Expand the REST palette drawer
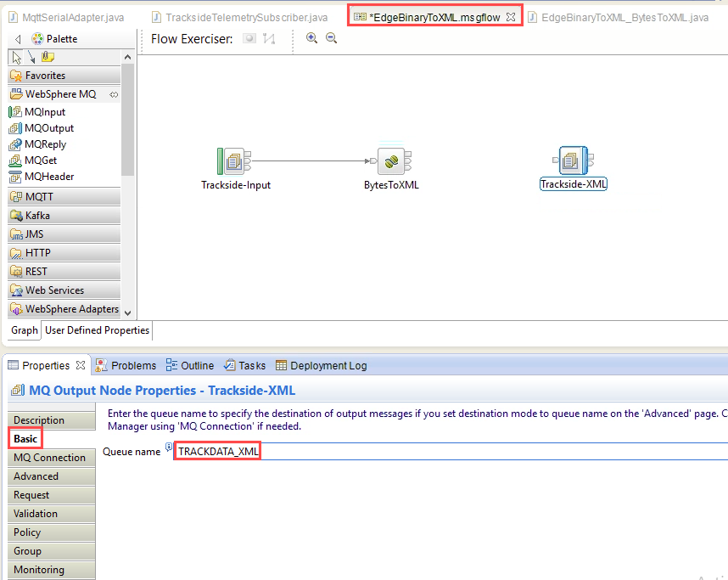This screenshot has height=580, width=728. (64, 272)
